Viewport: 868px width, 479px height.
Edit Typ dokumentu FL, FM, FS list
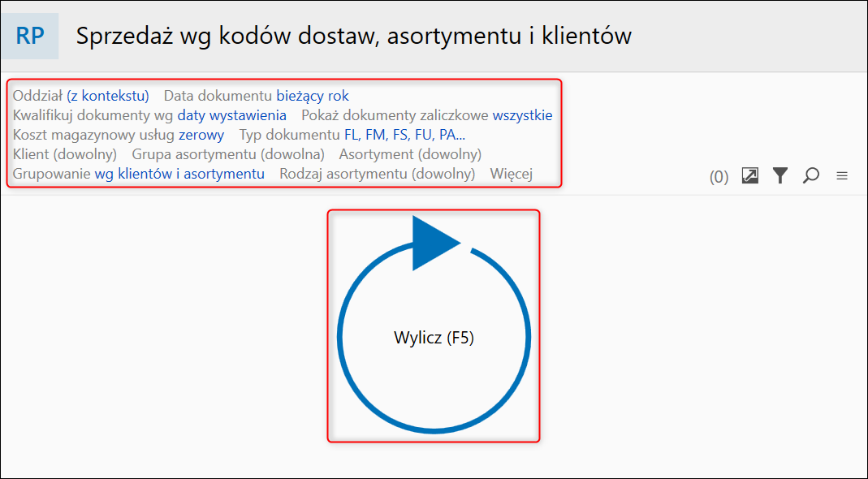404,135
